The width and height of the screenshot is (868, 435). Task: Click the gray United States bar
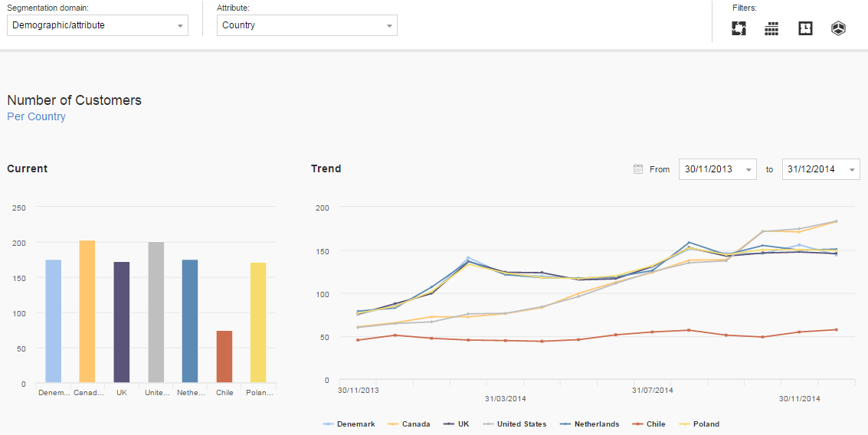pyautogui.click(x=156, y=312)
